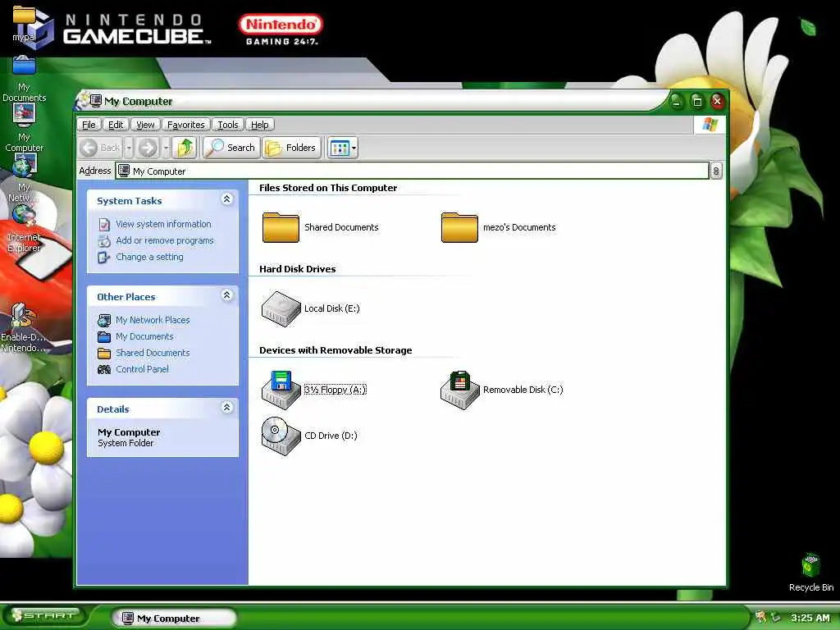
Task: Click View system information link
Action: [163, 224]
